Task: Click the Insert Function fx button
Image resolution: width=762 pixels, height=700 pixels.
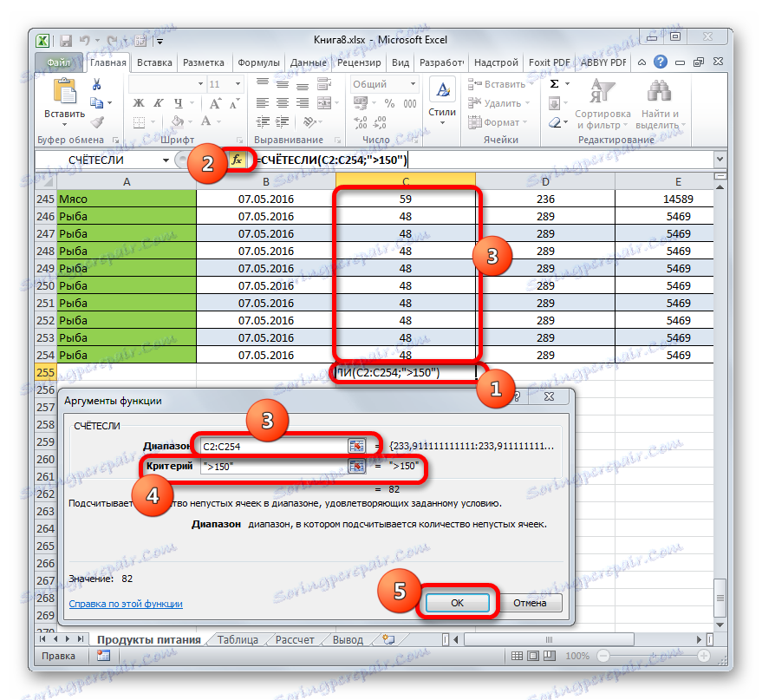Action: (x=237, y=160)
